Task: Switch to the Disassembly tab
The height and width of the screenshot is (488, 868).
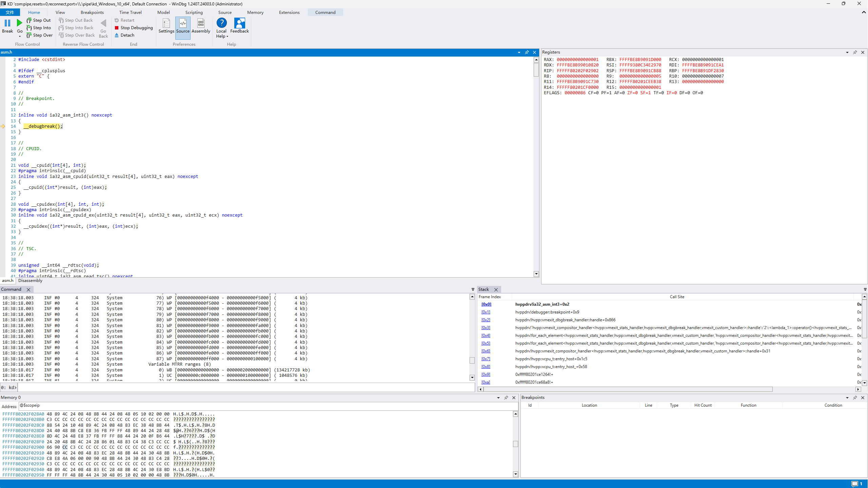Action: coord(30,281)
